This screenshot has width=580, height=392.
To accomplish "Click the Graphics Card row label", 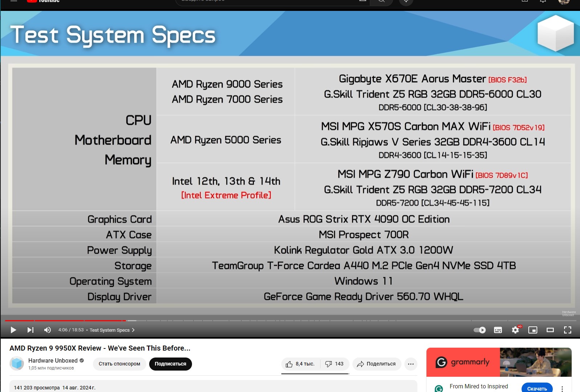I will pyautogui.click(x=119, y=219).
